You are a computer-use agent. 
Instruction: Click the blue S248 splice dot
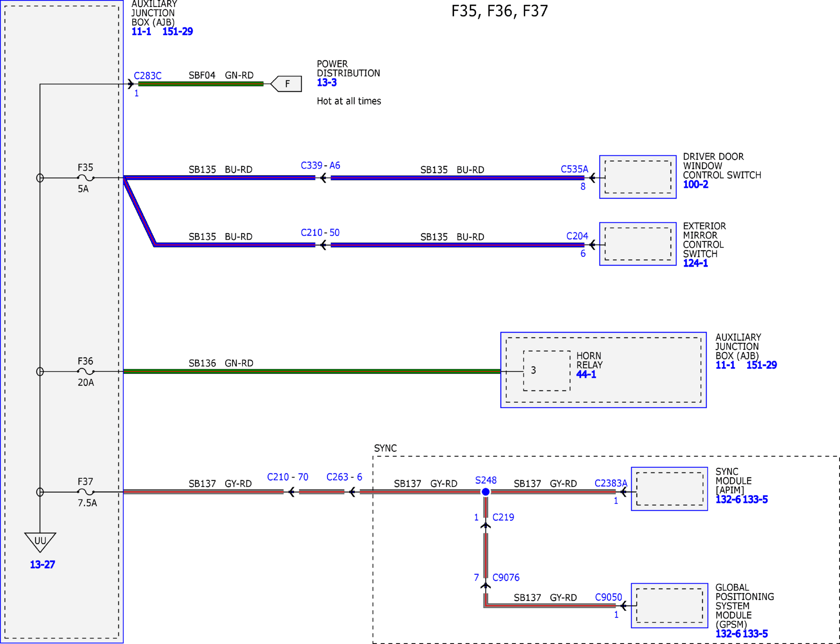[x=485, y=492]
